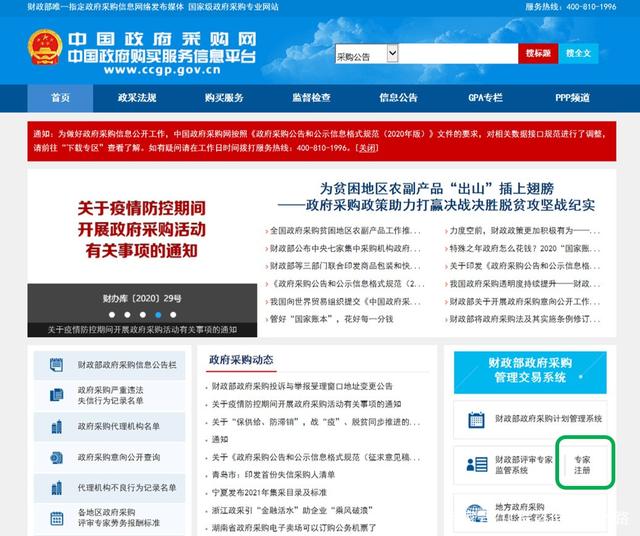Open 财政部政府采购信息公告栏 sidebar entry

pyautogui.click(x=109, y=365)
